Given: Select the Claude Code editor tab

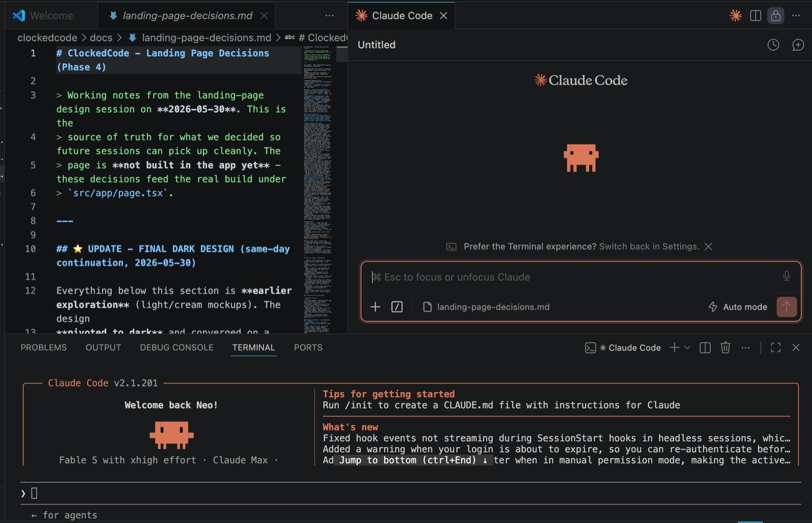Looking at the screenshot, I should 401,16.
